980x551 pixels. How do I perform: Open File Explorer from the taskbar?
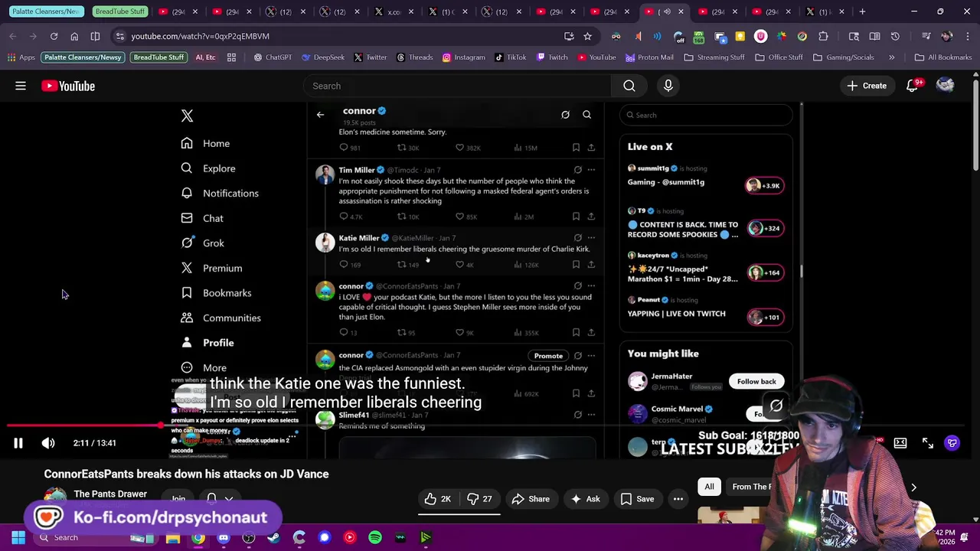173,537
